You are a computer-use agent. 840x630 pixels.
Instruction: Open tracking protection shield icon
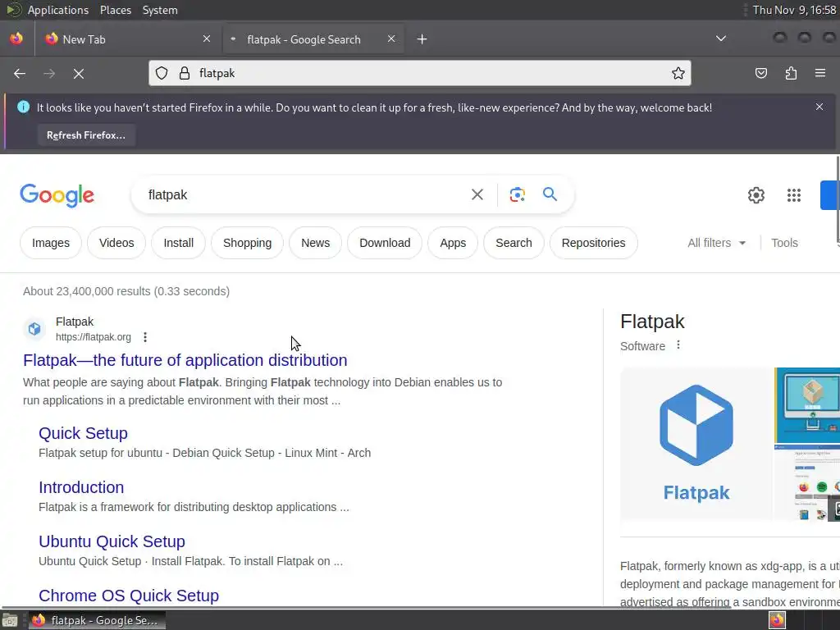(x=162, y=73)
